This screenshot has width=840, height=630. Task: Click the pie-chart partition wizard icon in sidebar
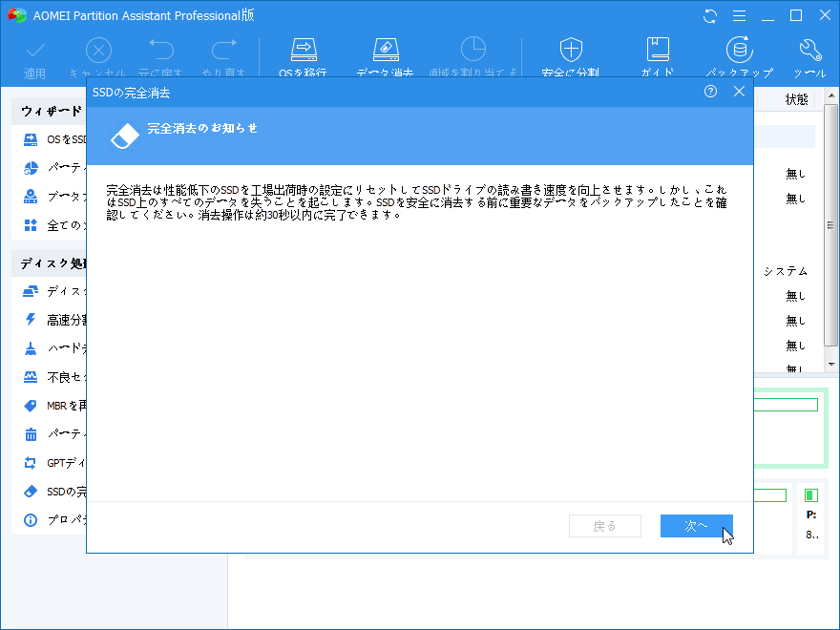[x=31, y=168]
